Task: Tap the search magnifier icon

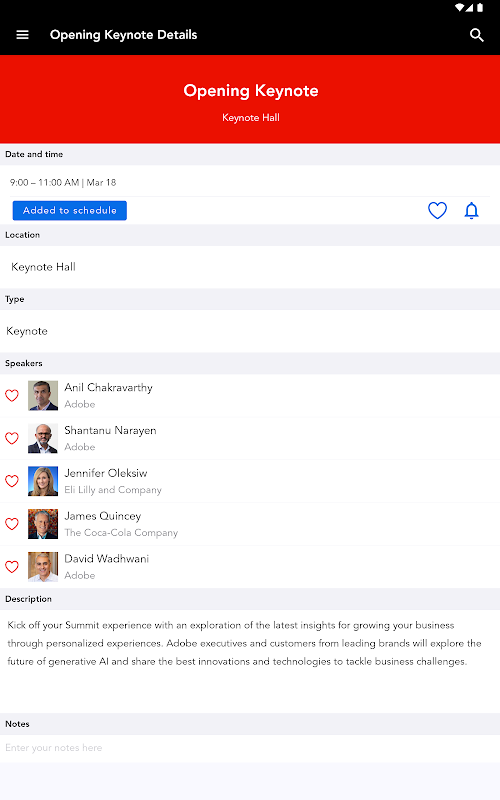Action: click(x=477, y=35)
